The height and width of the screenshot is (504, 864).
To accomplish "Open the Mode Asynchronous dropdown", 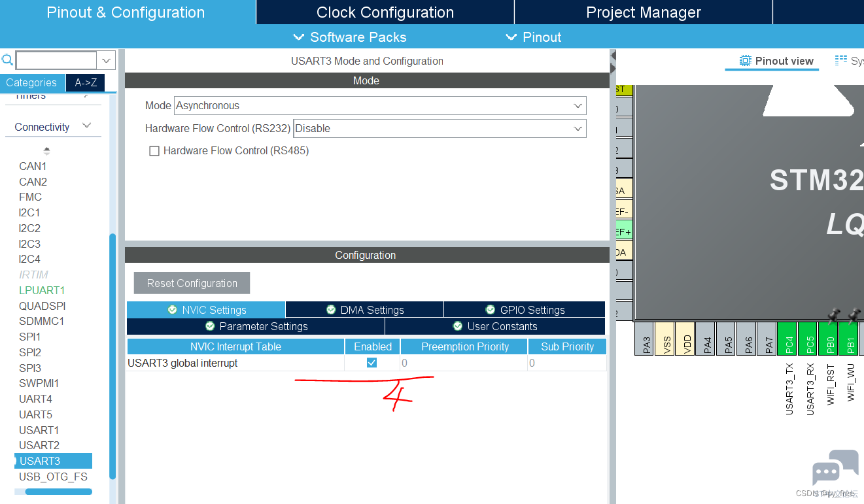I will point(380,105).
